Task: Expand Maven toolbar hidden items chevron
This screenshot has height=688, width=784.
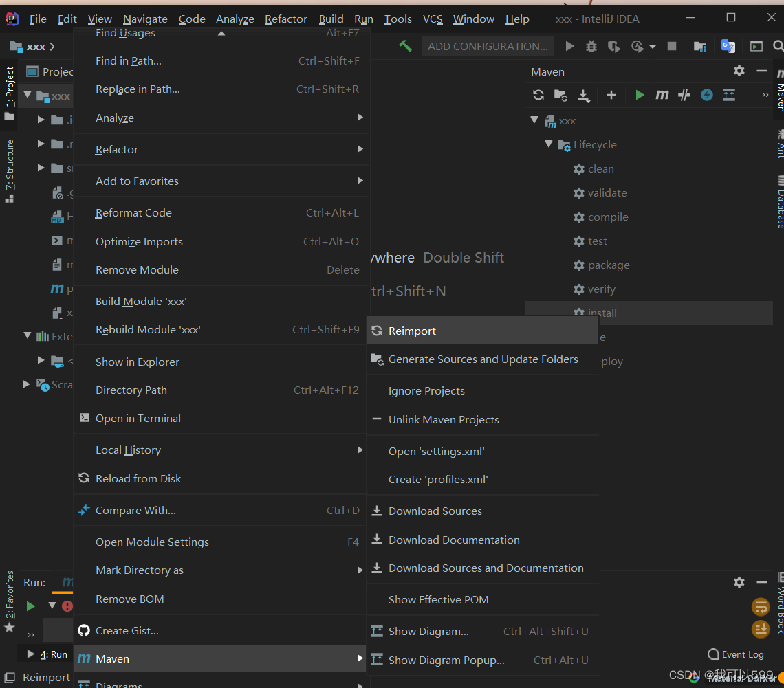Action: (x=765, y=95)
